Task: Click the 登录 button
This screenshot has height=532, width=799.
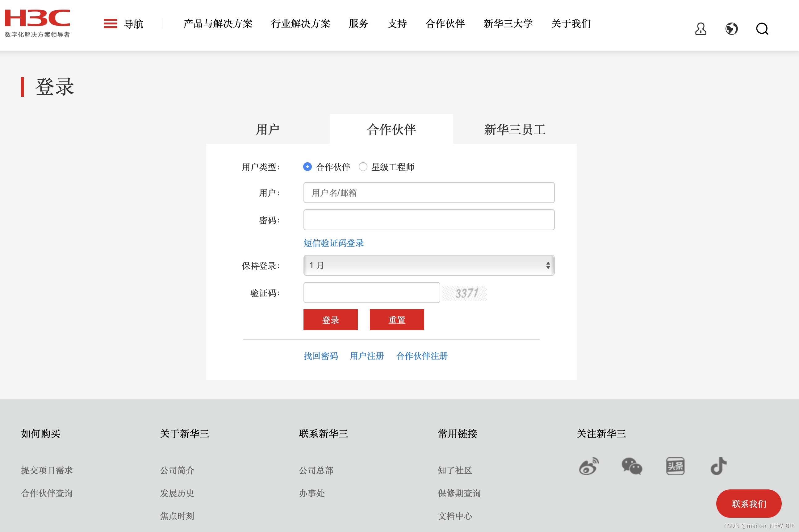Action: 330,319
